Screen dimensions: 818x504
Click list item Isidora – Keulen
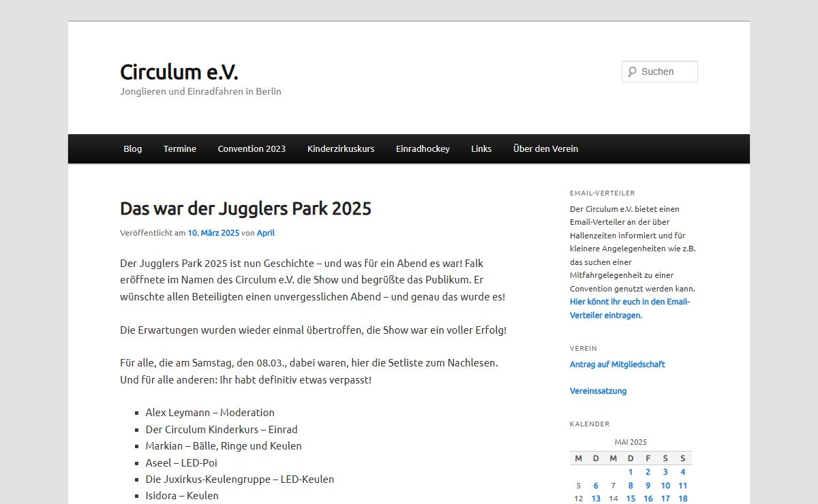pyautogui.click(x=182, y=496)
